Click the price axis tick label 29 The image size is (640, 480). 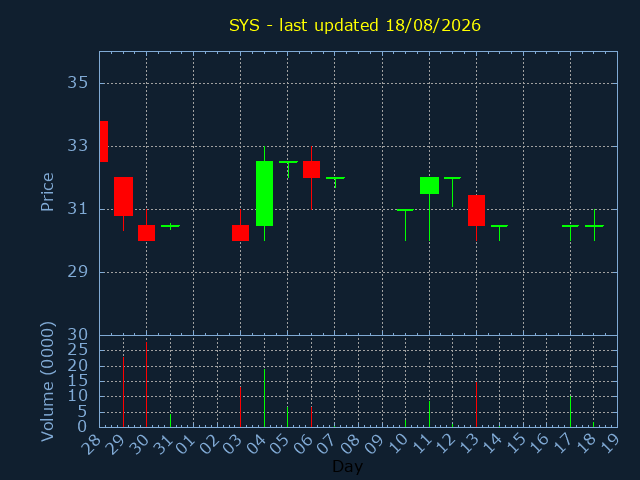coord(78,272)
